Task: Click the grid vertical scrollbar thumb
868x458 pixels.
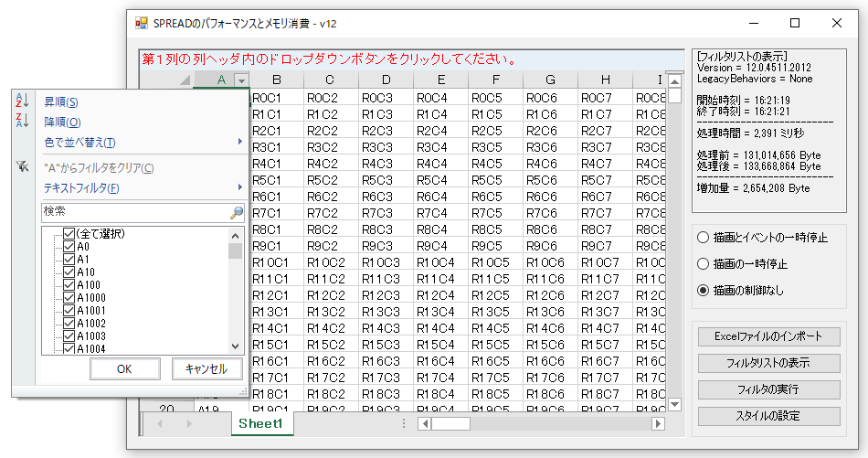Action: point(674,95)
